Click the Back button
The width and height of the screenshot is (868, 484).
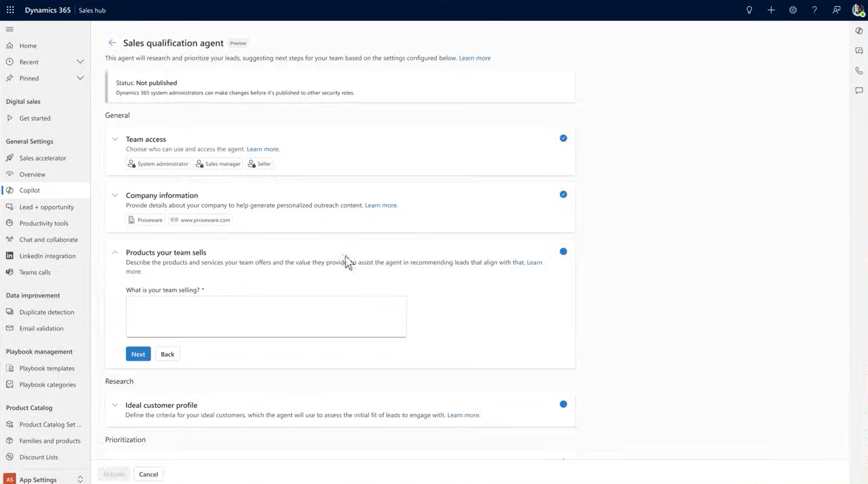167,354
